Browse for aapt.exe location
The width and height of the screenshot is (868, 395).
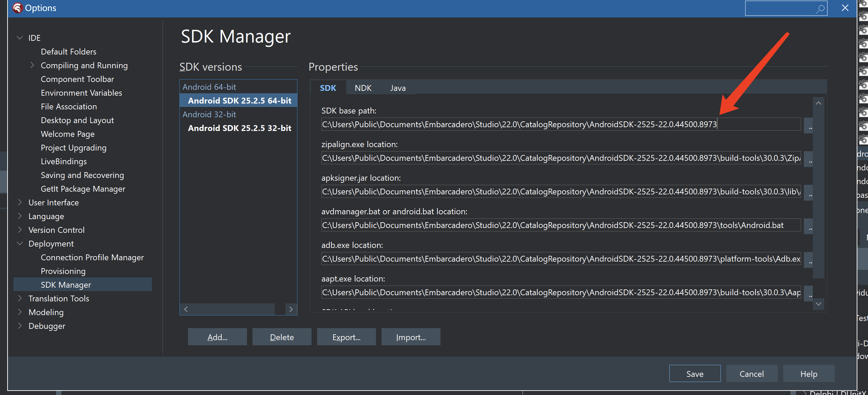[809, 294]
